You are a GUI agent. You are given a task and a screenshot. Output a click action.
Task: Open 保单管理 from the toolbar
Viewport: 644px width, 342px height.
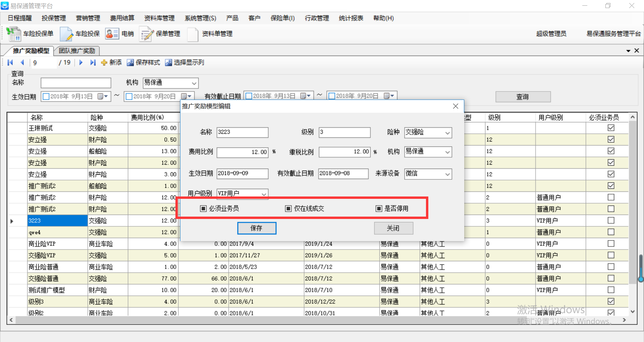pos(147,34)
